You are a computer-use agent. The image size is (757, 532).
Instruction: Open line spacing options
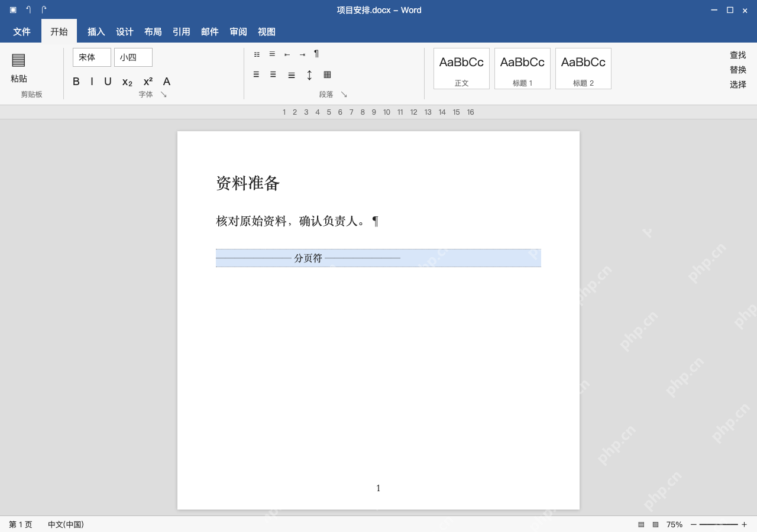309,75
